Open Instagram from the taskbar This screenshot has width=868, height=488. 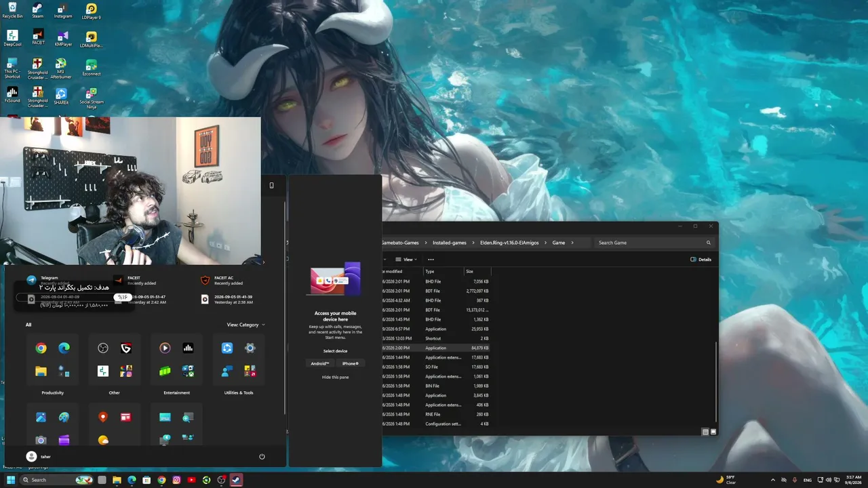coord(176,480)
